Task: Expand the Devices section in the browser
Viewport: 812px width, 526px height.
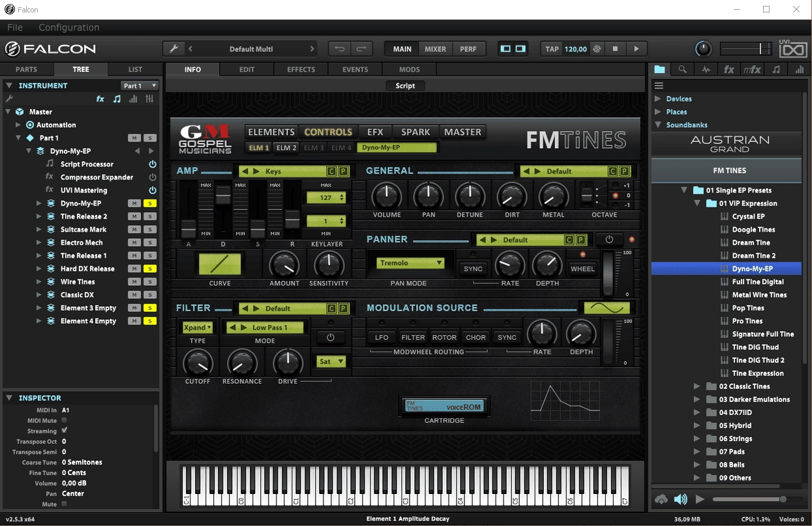Action: (657, 99)
